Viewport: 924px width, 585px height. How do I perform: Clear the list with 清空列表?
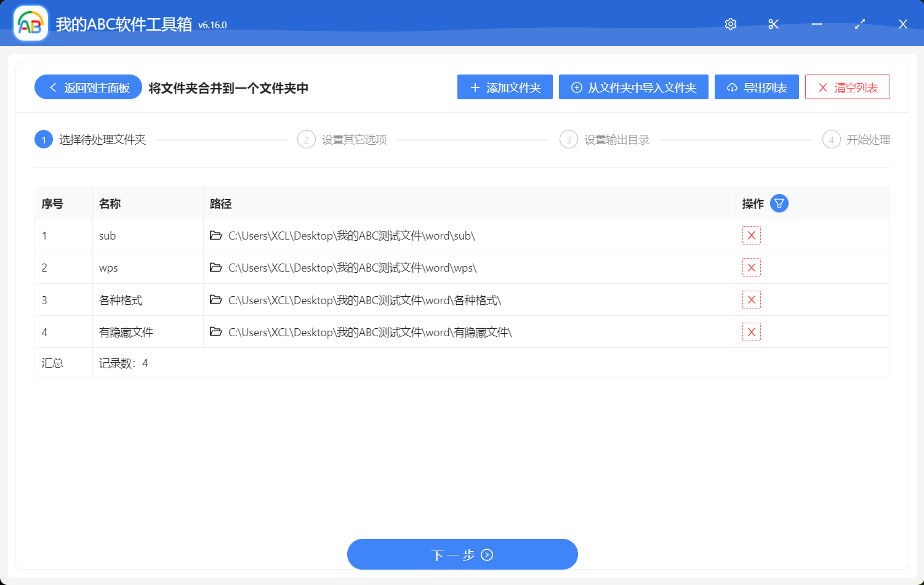click(x=848, y=87)
